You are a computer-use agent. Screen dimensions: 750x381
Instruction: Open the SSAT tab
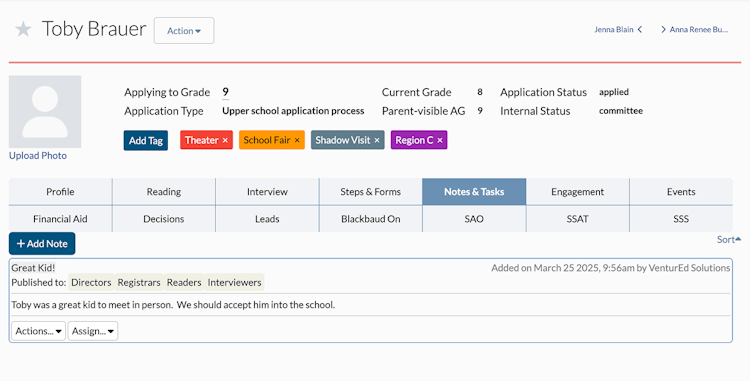tap(577, 219)
